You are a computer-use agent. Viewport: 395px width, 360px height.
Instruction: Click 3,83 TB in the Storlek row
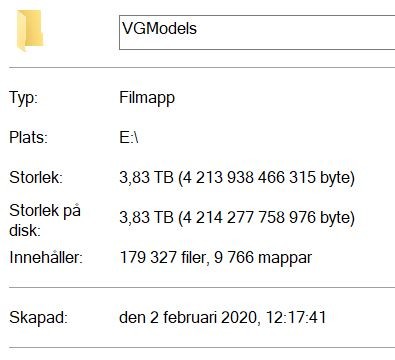point(146,177)
